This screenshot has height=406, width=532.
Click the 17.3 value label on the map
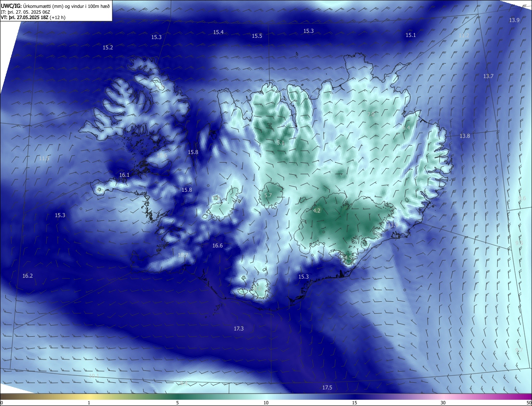coord(239,329)
